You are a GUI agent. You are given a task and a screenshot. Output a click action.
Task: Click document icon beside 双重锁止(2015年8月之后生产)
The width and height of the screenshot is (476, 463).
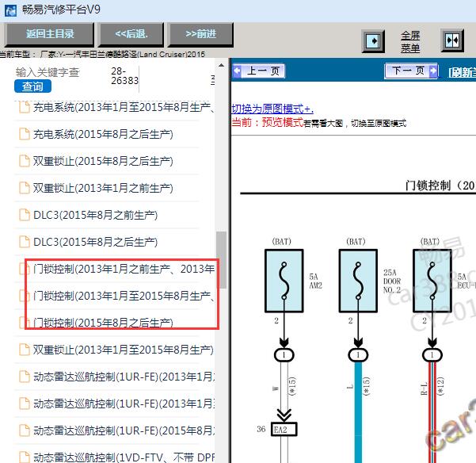click(x=25, y=161)
